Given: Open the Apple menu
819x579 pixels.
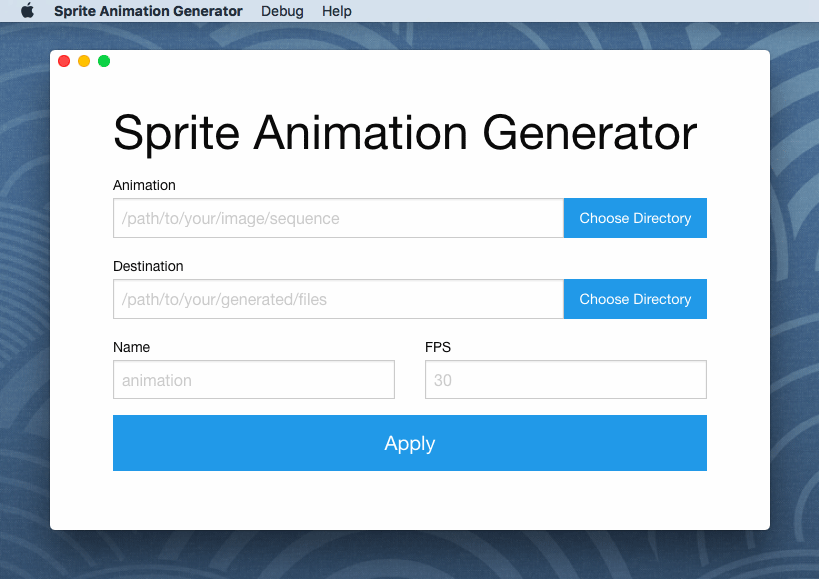Looking at the screenshot, I should pos(27,11).
